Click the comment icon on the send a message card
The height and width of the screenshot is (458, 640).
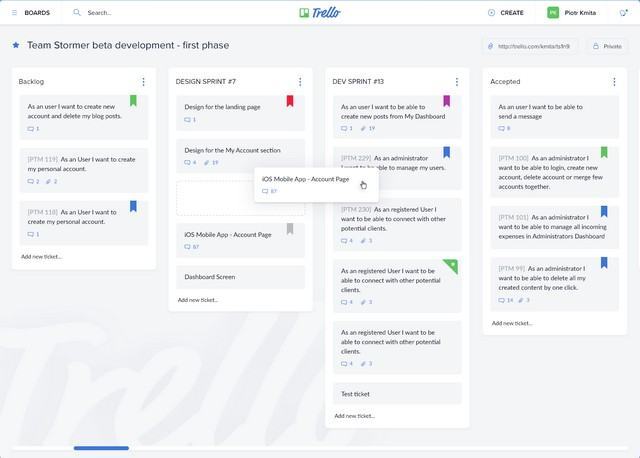click(x=502, y=128)
